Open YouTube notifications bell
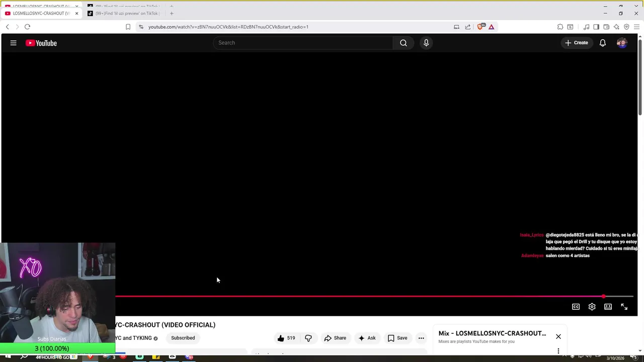 click(x=603, y=43)
